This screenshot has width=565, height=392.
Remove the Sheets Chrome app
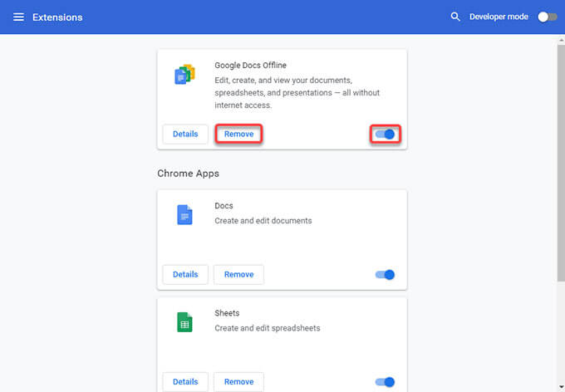tap(239, 382)
